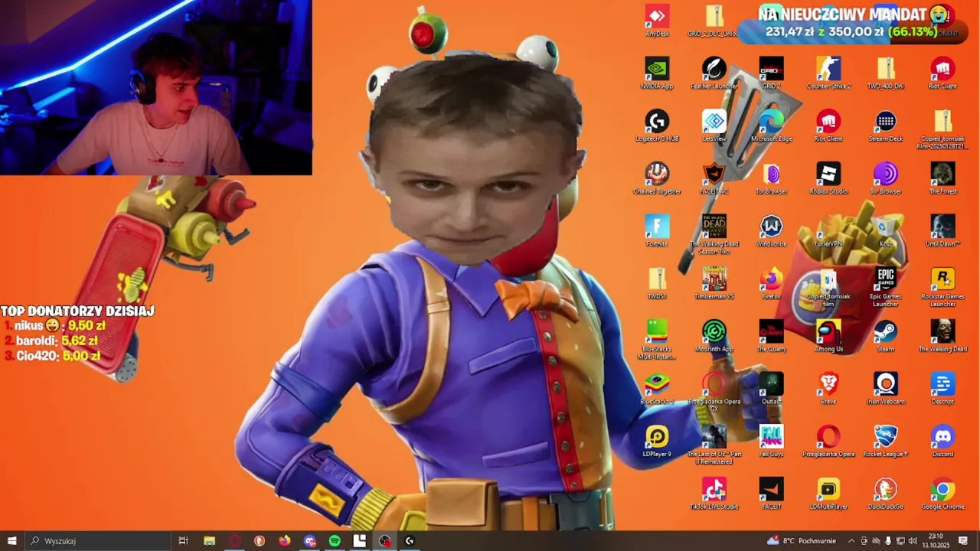Viewport: 980px width, 551px height.
Task: Open the Epic Games Launcher shortcut
Action: click(x=886, y=288)
